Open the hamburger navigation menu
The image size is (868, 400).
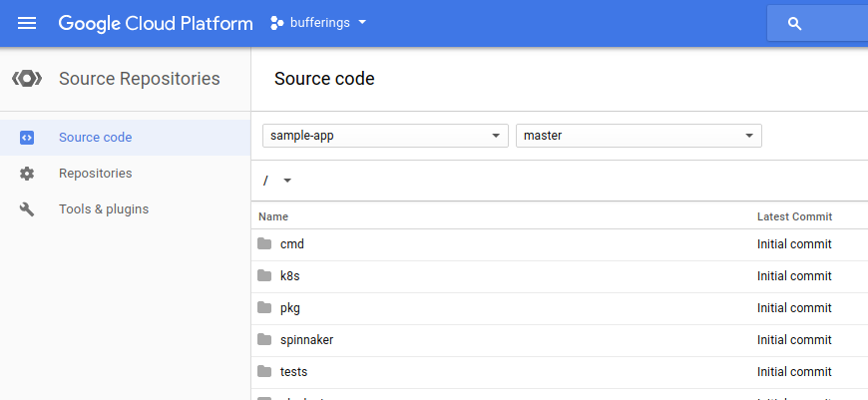tap(27, 23)
